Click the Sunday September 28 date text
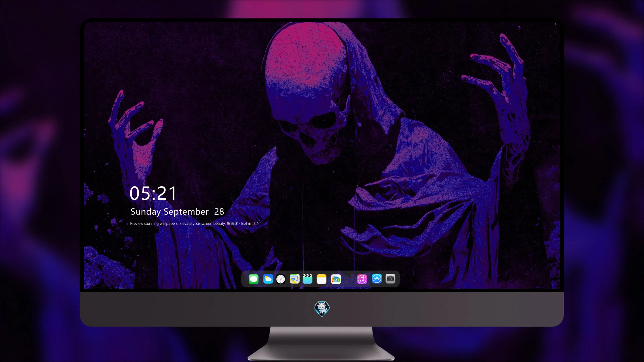The height and width of the screenshot is (362, 644). tap(177, 212)
